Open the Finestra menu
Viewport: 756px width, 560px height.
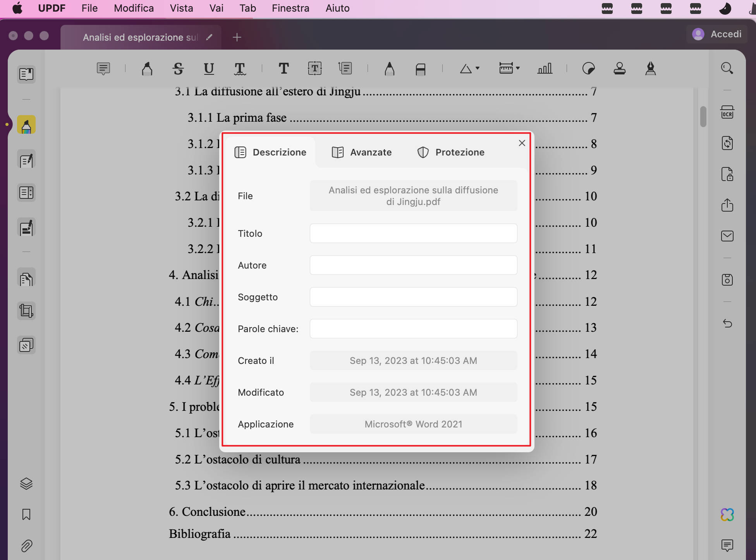[290, 8]
